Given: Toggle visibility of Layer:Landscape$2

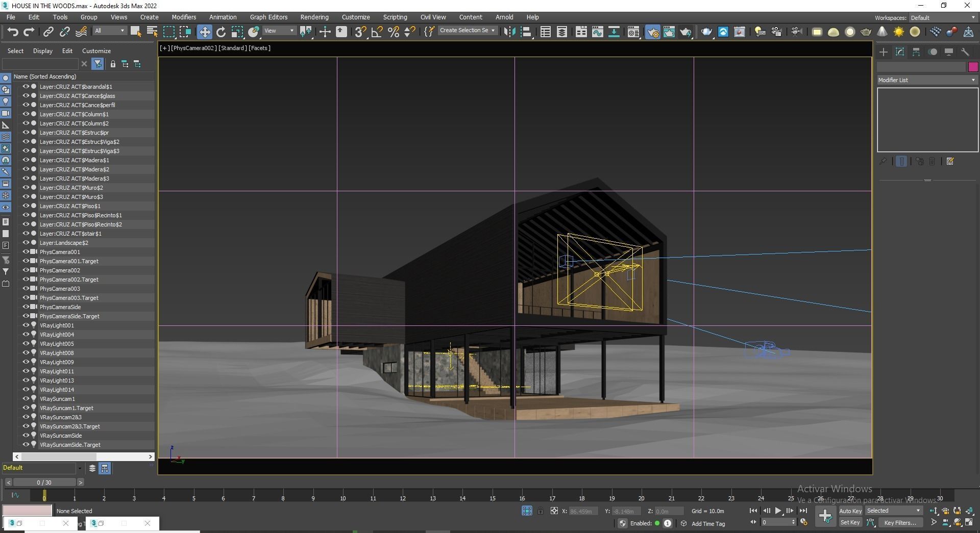Looking at the screenshot, I should point(26,242).
